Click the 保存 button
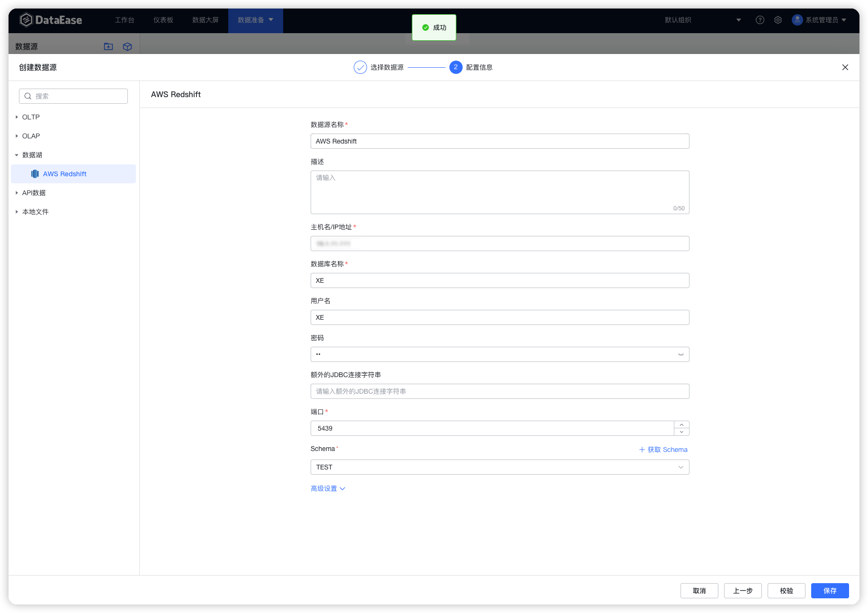This screenshot has width=868, height=613. [x=830, y=591]
